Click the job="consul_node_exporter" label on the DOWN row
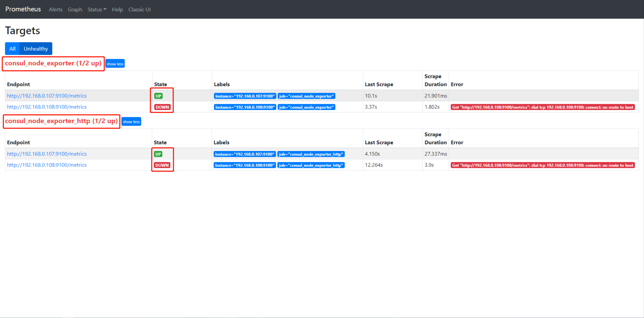 click(x=306, y=107)
